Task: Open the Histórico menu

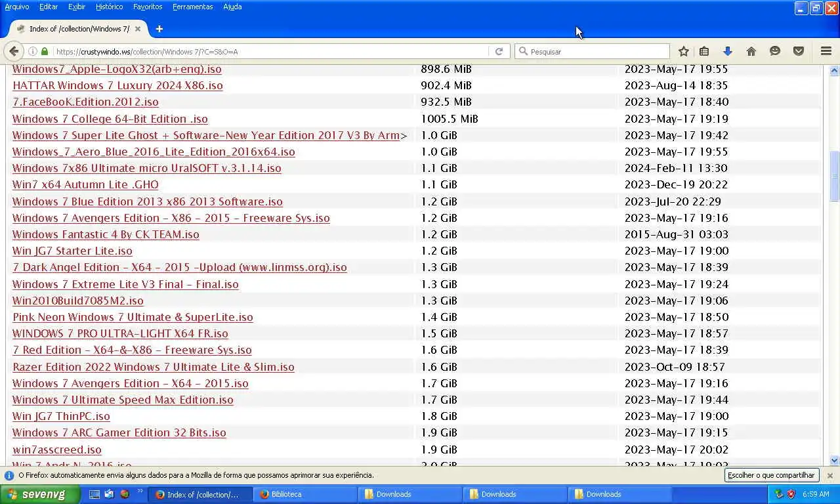Action: point(109,7)
